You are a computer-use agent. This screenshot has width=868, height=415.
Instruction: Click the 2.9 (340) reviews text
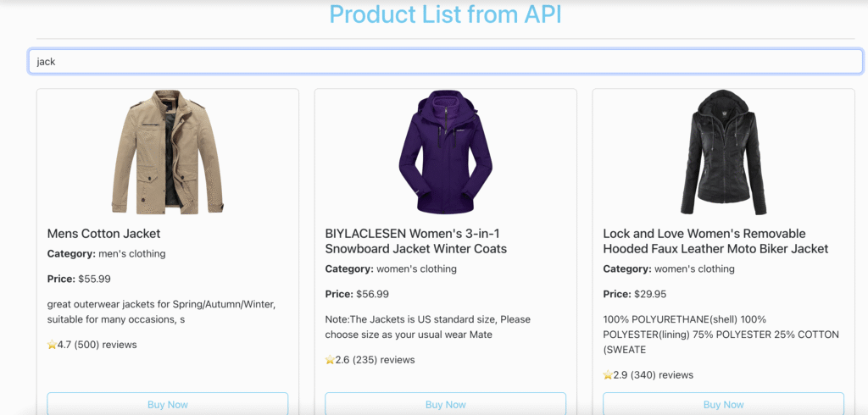pyautogui.click(x=653, y=375)
